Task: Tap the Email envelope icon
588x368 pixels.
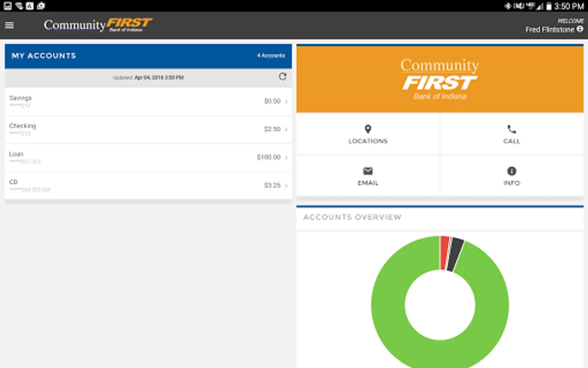Action: (368, 171)
